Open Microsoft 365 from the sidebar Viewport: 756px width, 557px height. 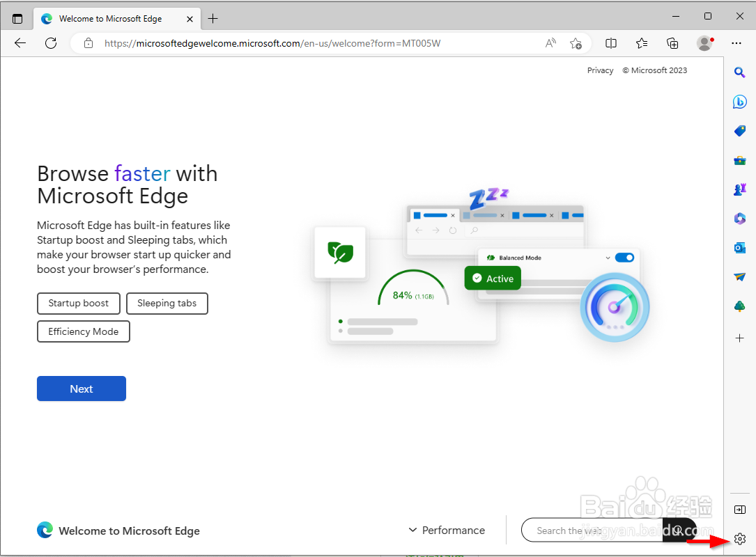(739, 218)
